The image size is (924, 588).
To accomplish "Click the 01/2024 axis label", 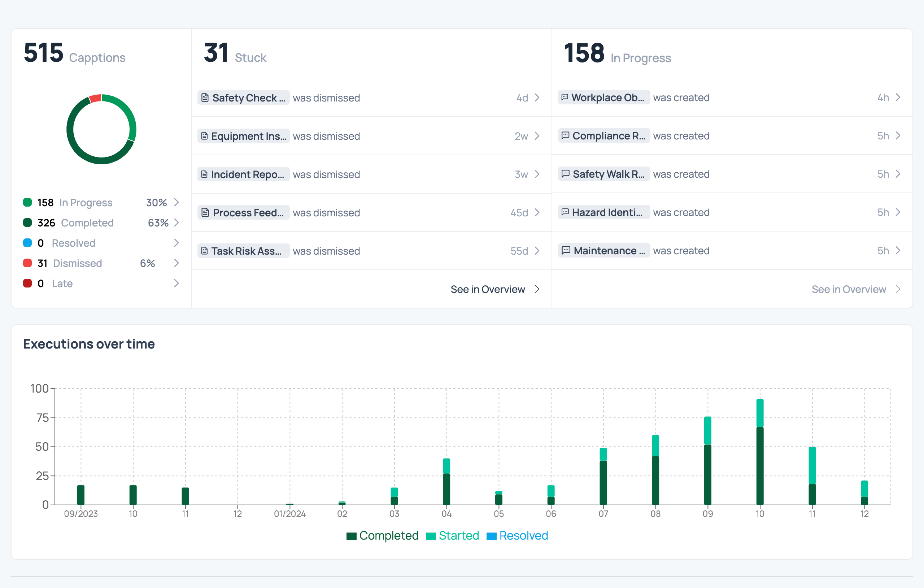I will pyautogui.click(x=290, y=514).
